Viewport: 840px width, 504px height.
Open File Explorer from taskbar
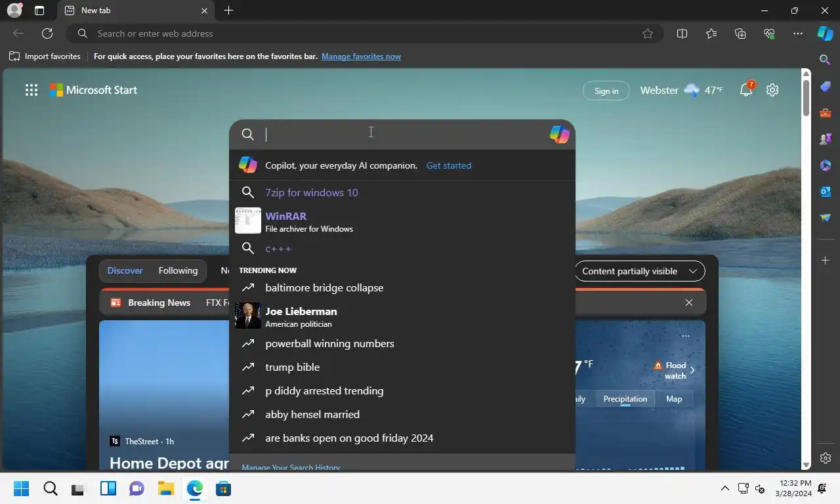(x=165, y=489)
